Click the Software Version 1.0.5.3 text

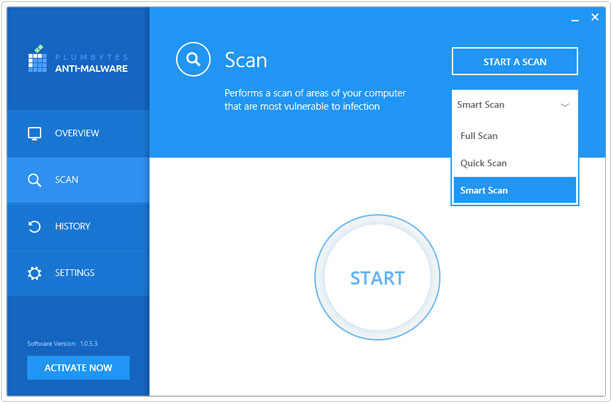(x=62, y=344)
